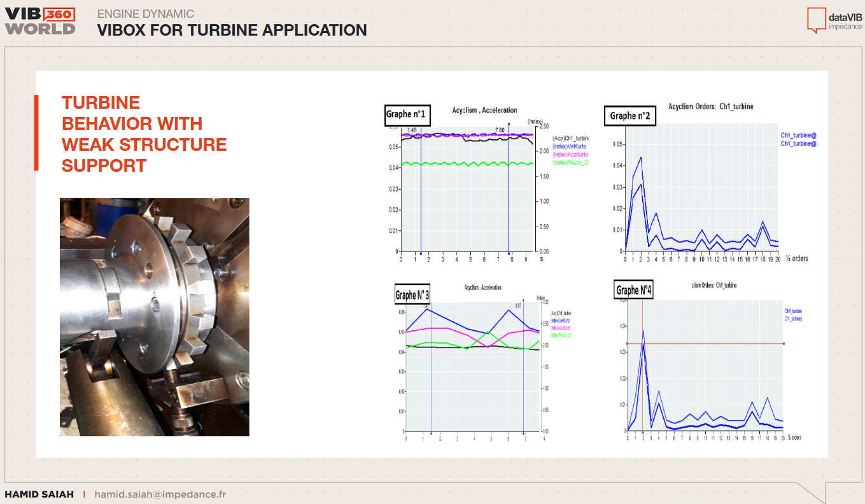
Task: Select the 7.80 cursor line in Graphe 1
Action: [x=509, y=191]
